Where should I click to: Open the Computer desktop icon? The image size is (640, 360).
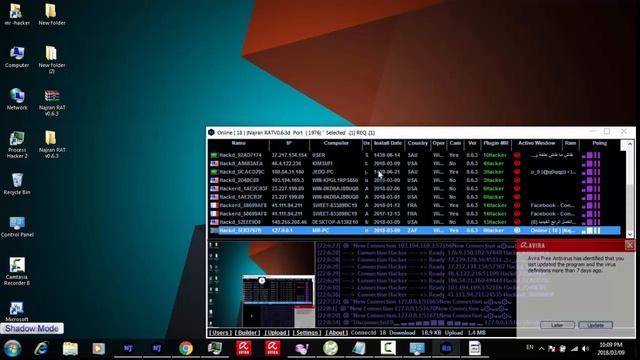(17, 57)
